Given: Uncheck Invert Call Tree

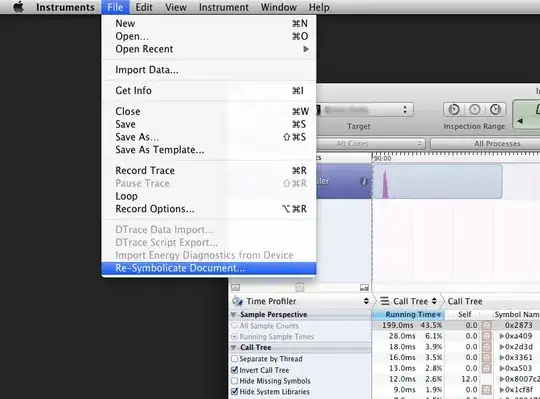Looking at the screenshot, I should 235,370.
